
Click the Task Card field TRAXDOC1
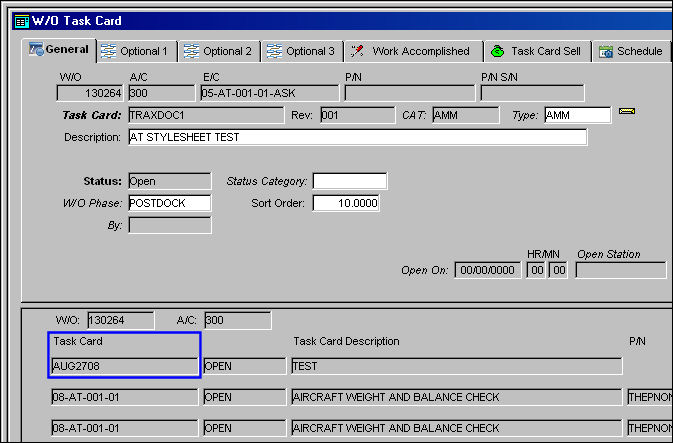click(x=206, y=115)
